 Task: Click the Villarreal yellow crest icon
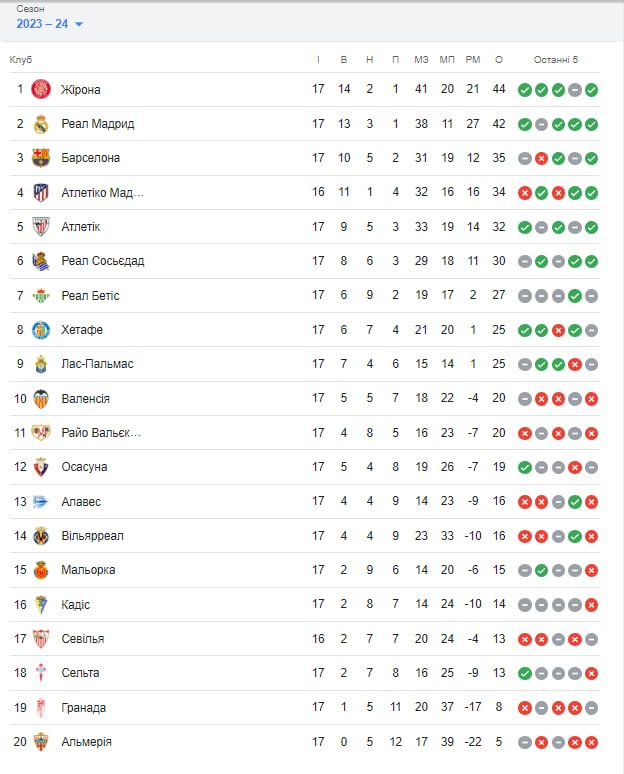(41, 535)
